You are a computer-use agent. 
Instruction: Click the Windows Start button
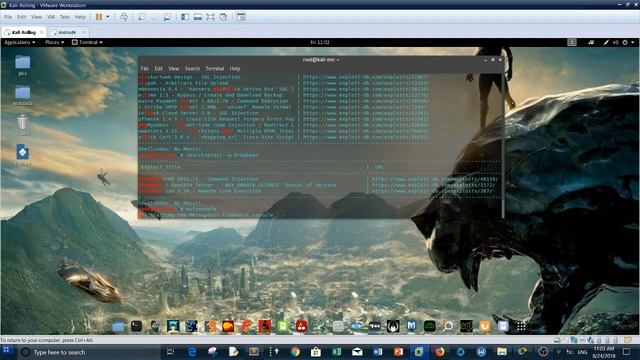[7, 351]
